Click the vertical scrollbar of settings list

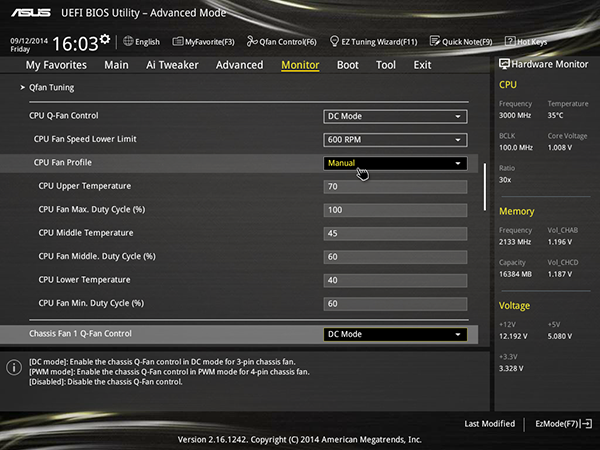(x=485, y=187)
